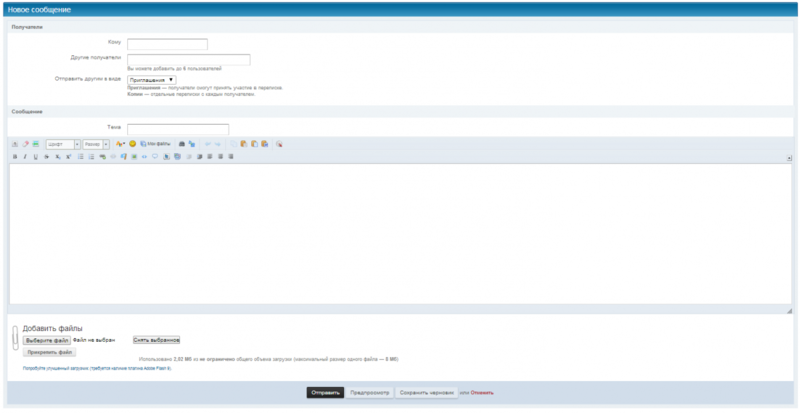
Task: Click the insert link chain icon
Action: [103, 157]
